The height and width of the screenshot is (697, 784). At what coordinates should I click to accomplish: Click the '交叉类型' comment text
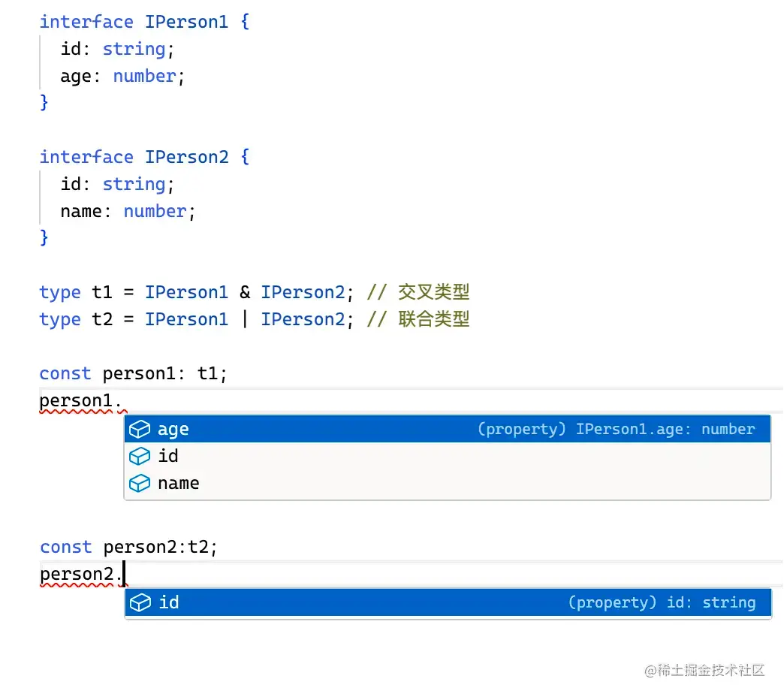point(434,292)
